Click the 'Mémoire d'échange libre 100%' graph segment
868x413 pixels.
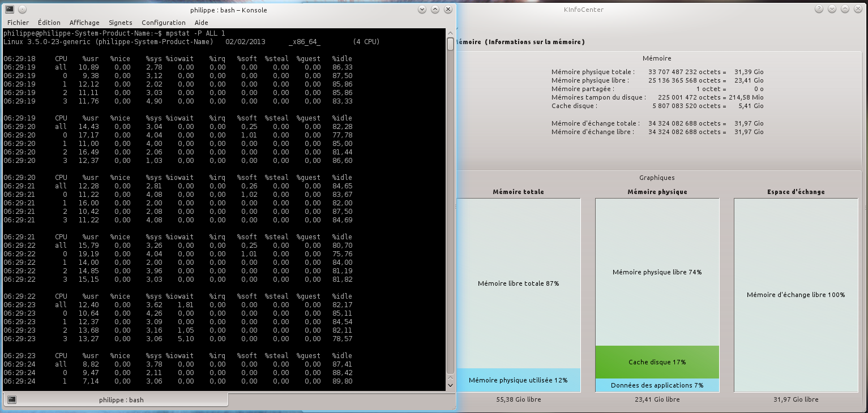point(796,295)
